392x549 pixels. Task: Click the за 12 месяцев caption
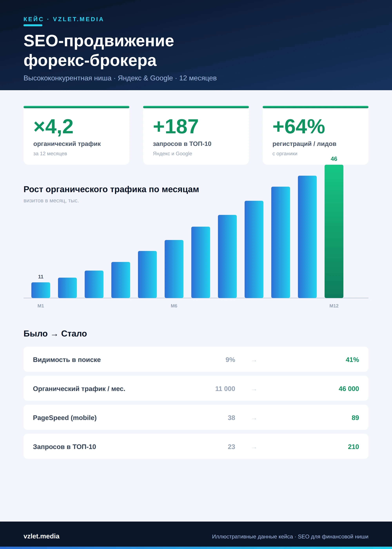coord(50,154)
